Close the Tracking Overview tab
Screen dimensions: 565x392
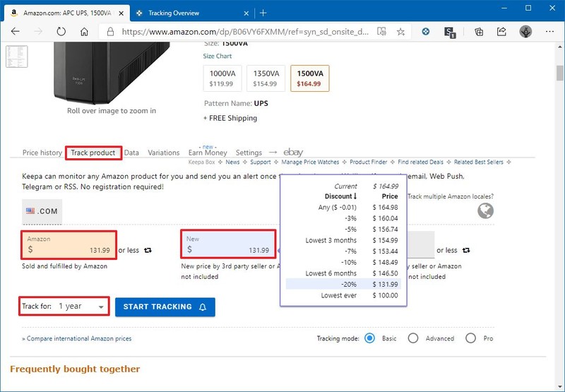click(246, 13)
